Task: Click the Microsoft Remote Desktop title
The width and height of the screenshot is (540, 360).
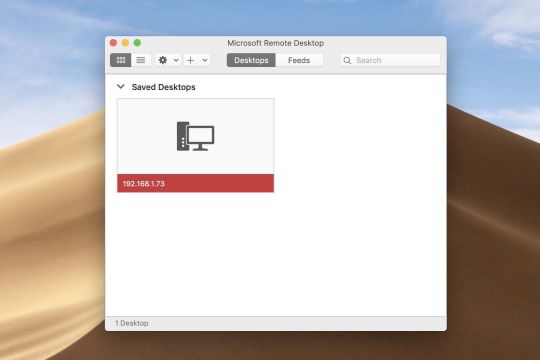Action: coord(276,43)
